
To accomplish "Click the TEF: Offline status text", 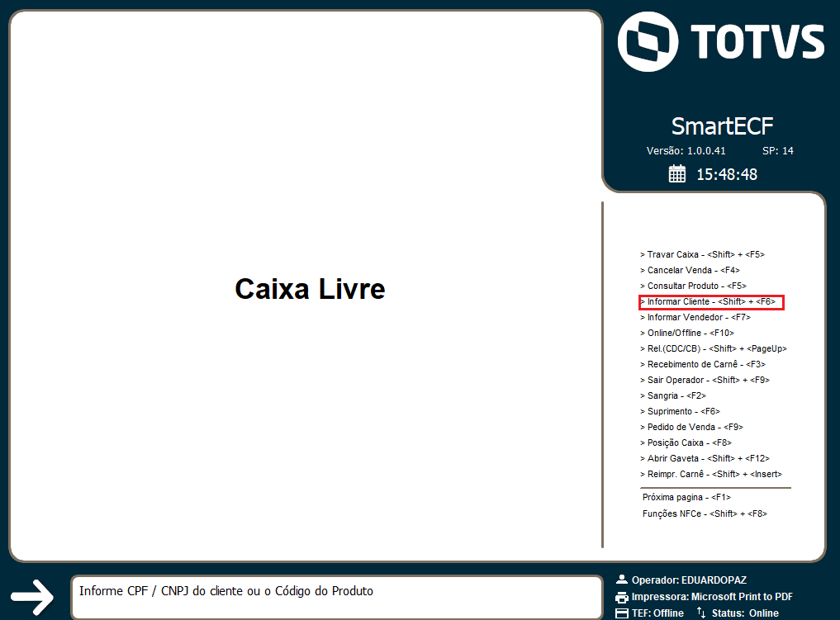I will click(x=657, y=613).
